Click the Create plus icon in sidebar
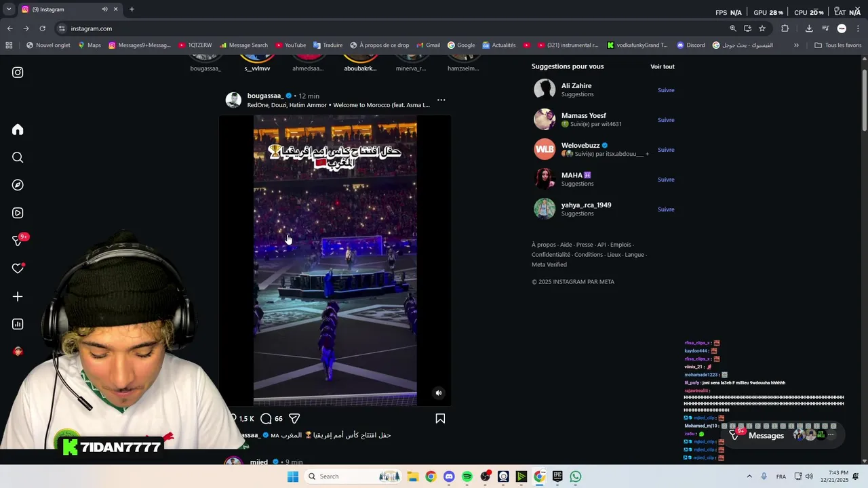 click(x=18, y=296)
